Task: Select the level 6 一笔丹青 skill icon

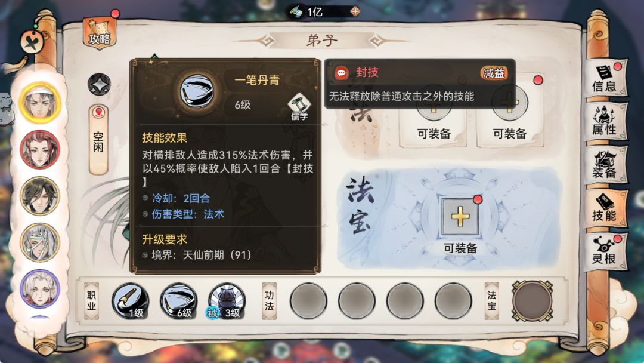Action: click(x=179, y=302)
